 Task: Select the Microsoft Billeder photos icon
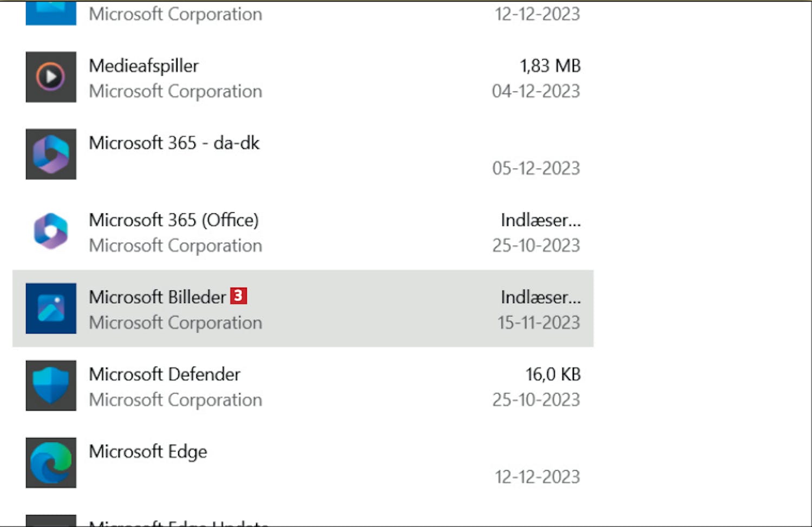[51, 308]
